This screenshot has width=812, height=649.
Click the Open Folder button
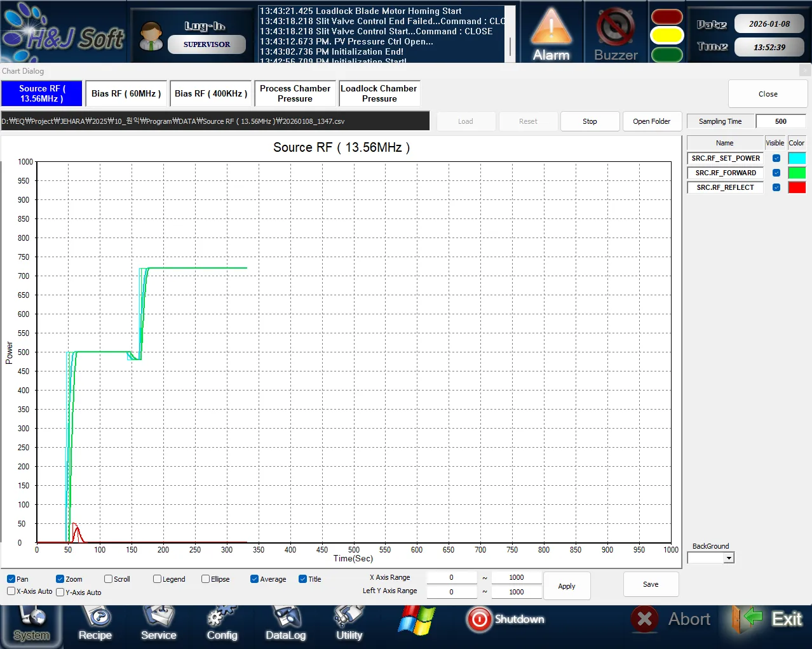click(x=651, y=121)
